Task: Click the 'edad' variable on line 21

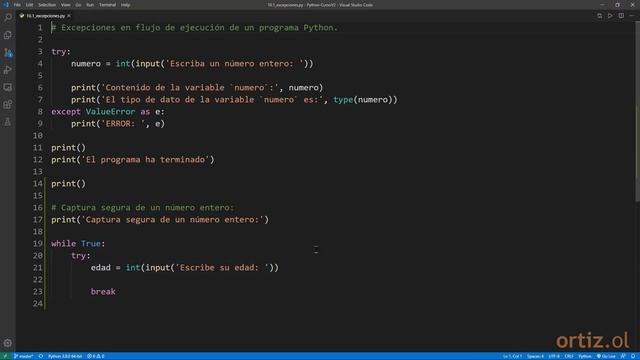Action: (x=100, y=267)
